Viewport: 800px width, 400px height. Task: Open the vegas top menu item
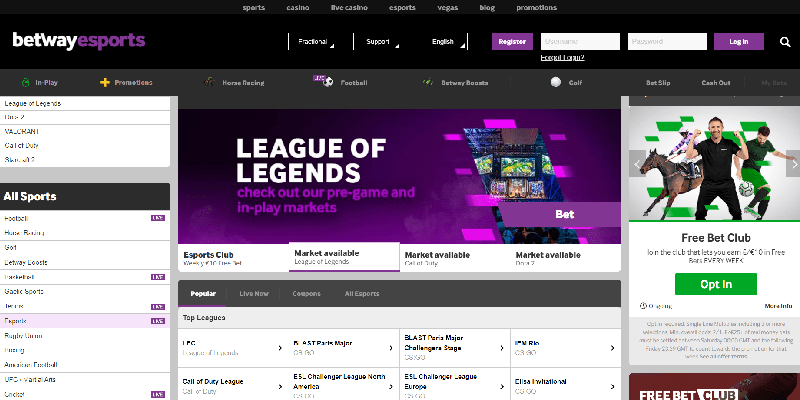[447, 8]
